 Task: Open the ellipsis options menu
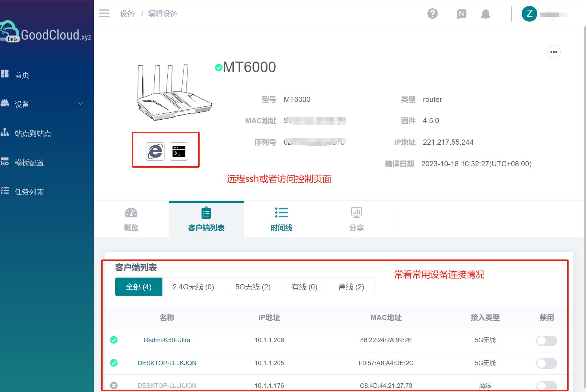pos(554,51)
